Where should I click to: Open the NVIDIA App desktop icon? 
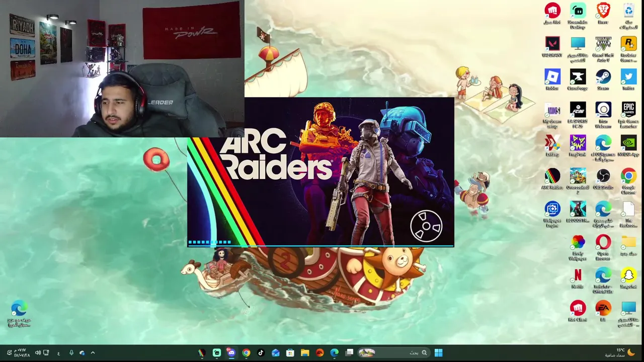click(x=628, y=146)
